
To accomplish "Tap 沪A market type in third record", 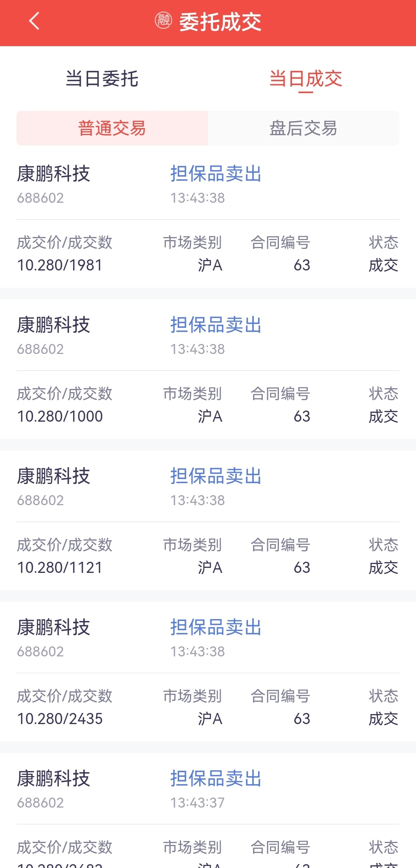I will pyautogui.click(x=210, y=568).
